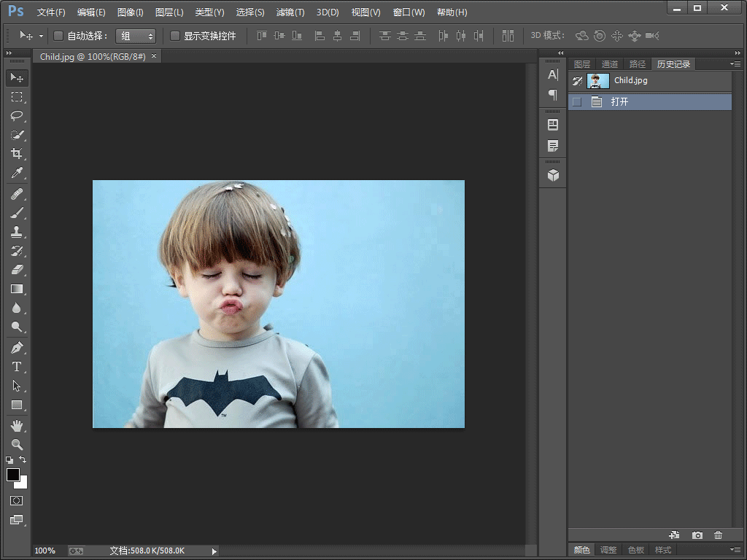This screenshot has height=560, width=747.
Task: Pick the Horizontal Type tool
Action: tap(17, 367)
